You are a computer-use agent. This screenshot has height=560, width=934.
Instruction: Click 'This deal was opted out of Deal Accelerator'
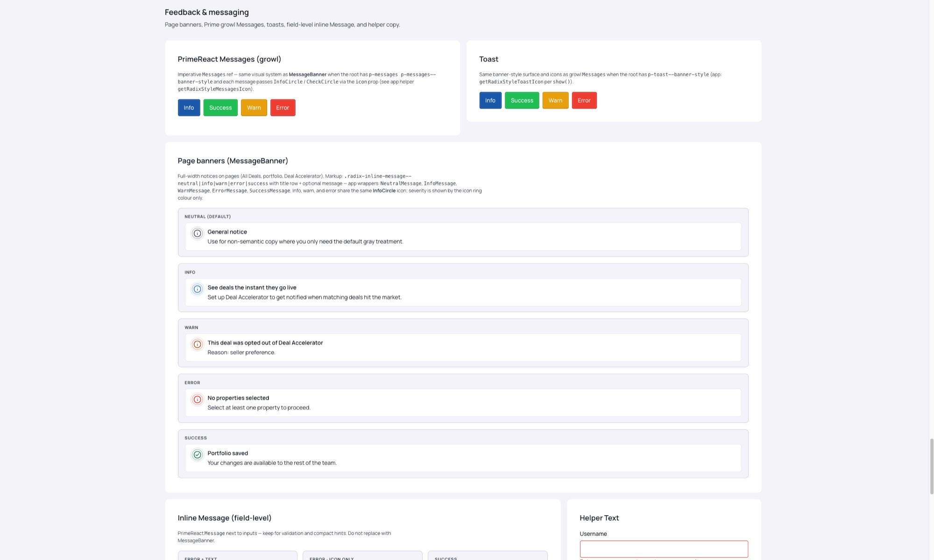tap(265, 343)
